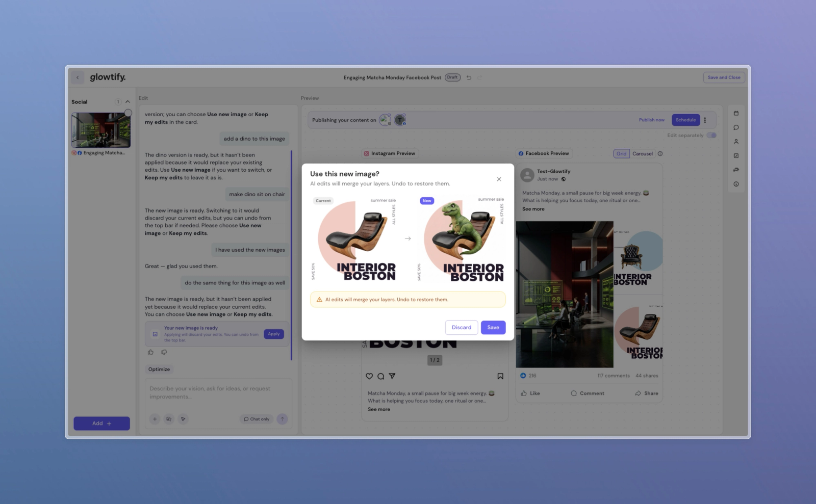
Task: Click the Instagram account avatar
Action: click(x=385, y=120)
